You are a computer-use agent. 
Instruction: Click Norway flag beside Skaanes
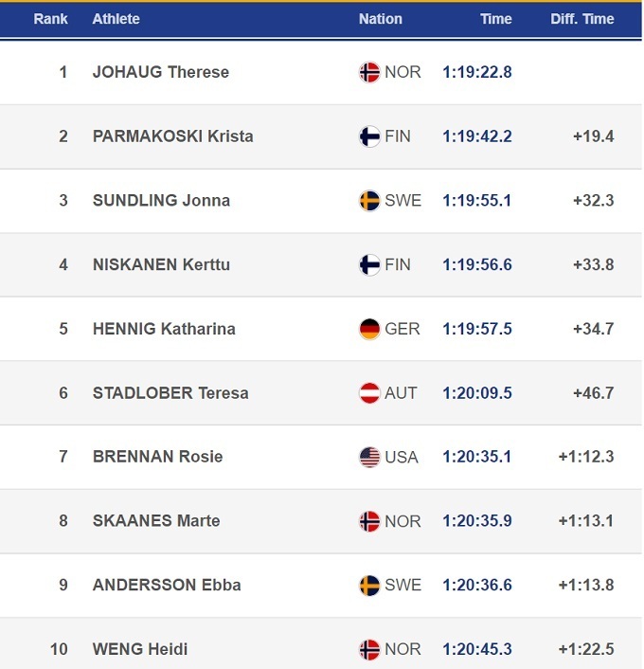pos(369,521)
